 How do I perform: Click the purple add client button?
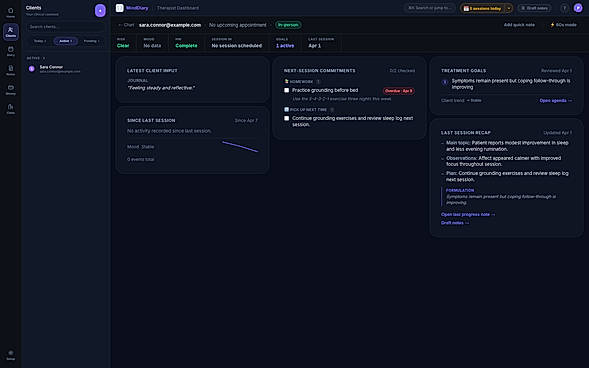[x=100, y=11]
